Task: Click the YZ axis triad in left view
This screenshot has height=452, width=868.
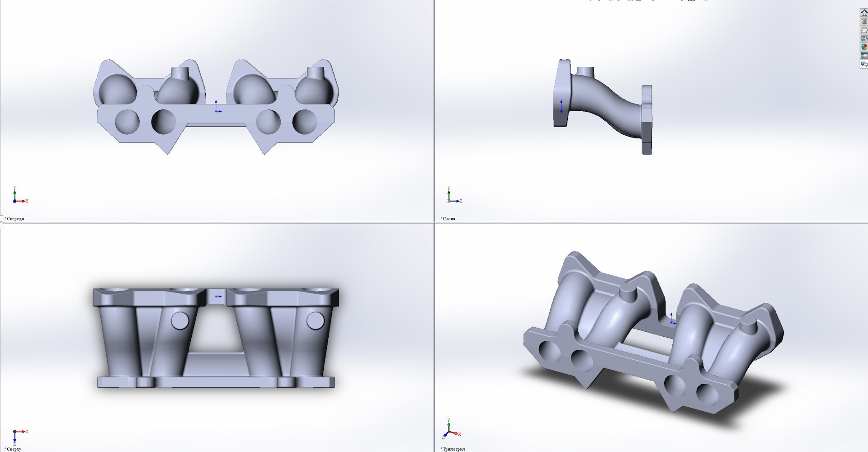Action: [454, 195]
